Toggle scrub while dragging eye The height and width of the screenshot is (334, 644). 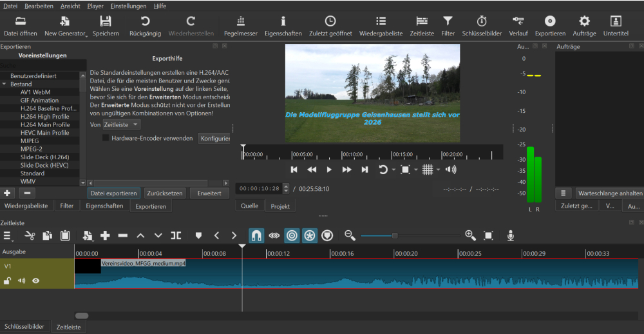tap(274, 236)
